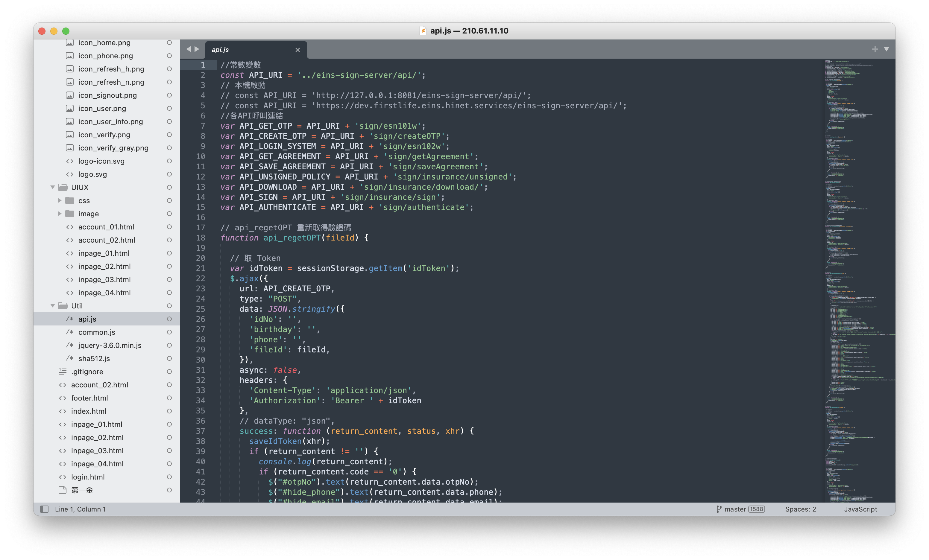Open icon_phone.png in sidebar
Screen dimensions: 929x560
pyautogui.click(x=106, y=56)
